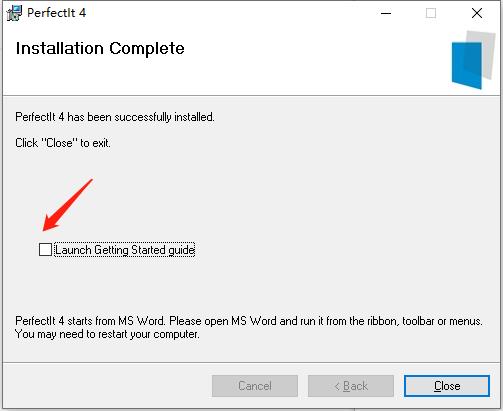Click the "Launch Getting Started guide" label text

point(125,250)
